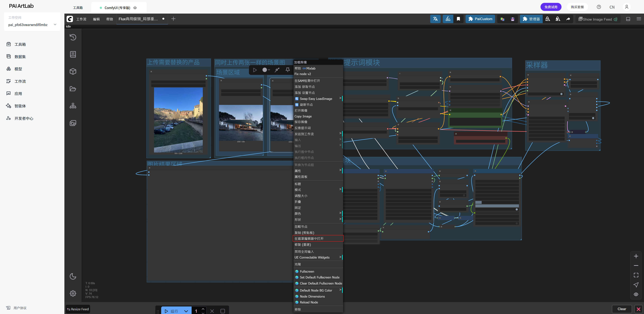Screen dimensions: 644x314
Task: Open the queue history sidebar icon
Action: coord(73,37)
